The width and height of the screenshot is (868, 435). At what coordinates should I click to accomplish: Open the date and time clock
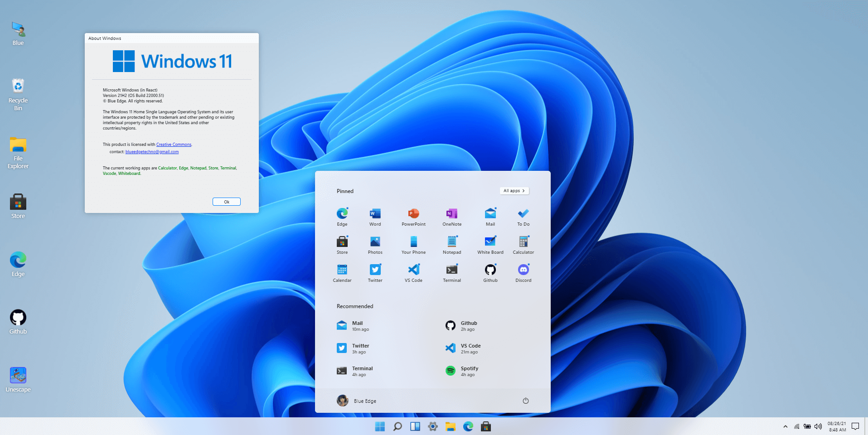837,426
